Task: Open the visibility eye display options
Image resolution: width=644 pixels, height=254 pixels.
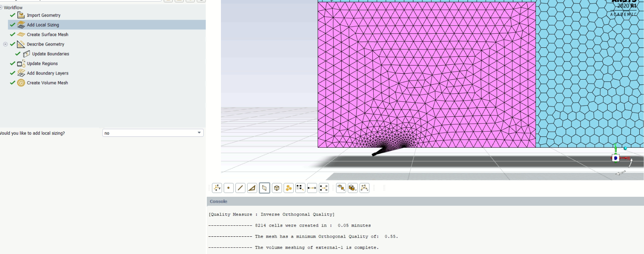Action: 341,188
